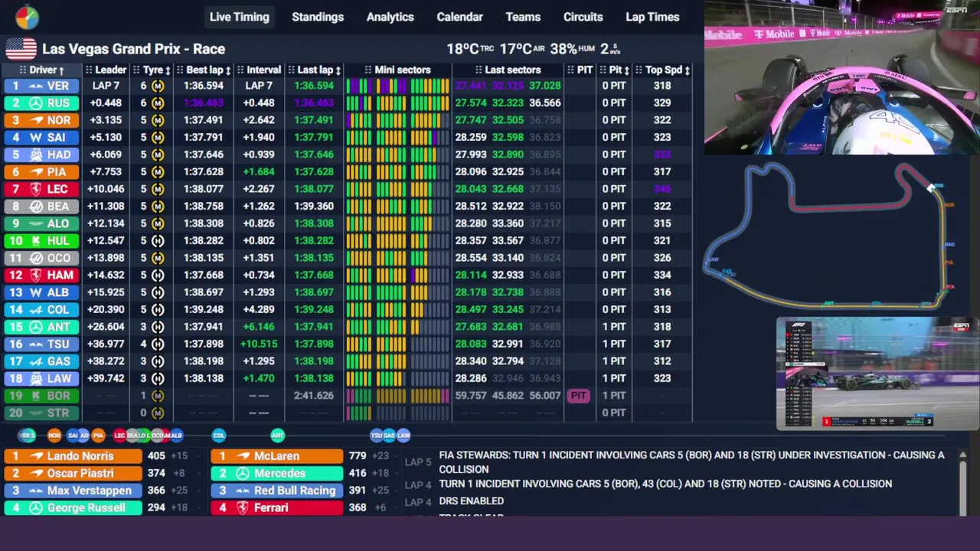980x551 pixels.
Task: Click the pink PIT badge for BOR
Action: click(578, 396)
